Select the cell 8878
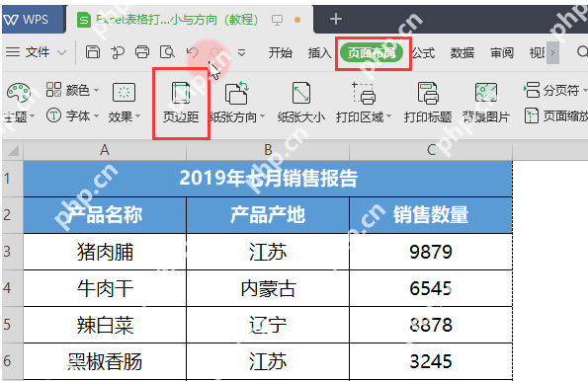Image resolution: width=588 pixels, height=381 pixels. [431, 325]
